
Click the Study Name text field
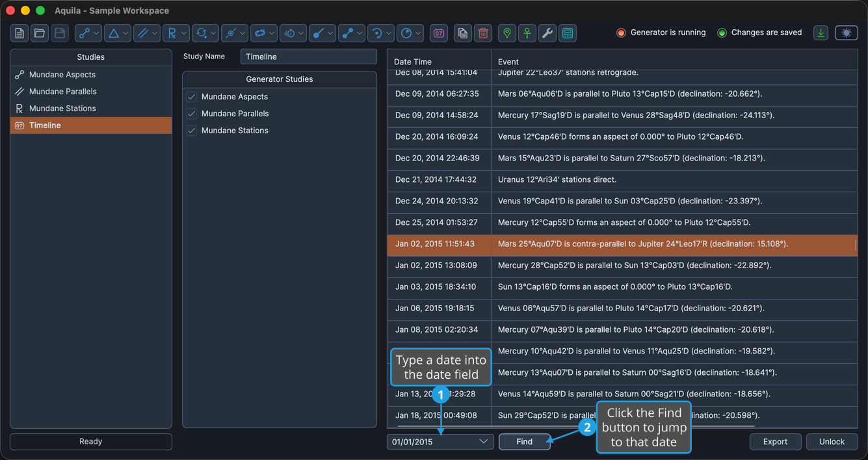pyautogui.click(x=309, y=57)
